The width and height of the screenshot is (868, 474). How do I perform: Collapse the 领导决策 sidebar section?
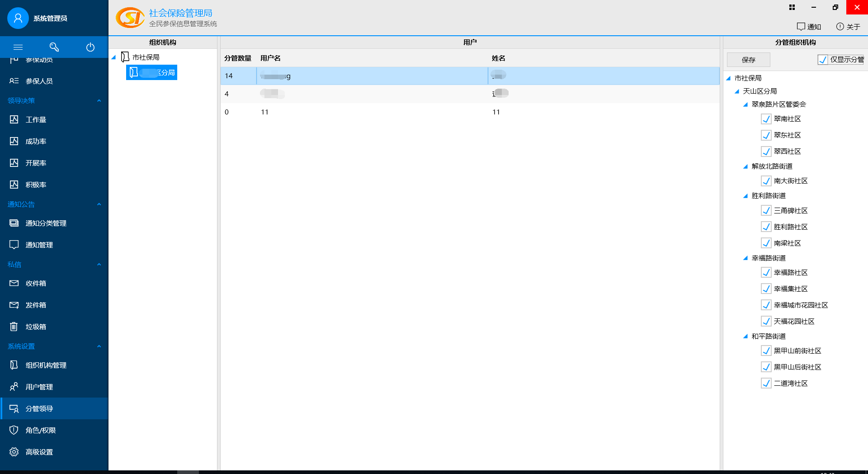point(99,100)
